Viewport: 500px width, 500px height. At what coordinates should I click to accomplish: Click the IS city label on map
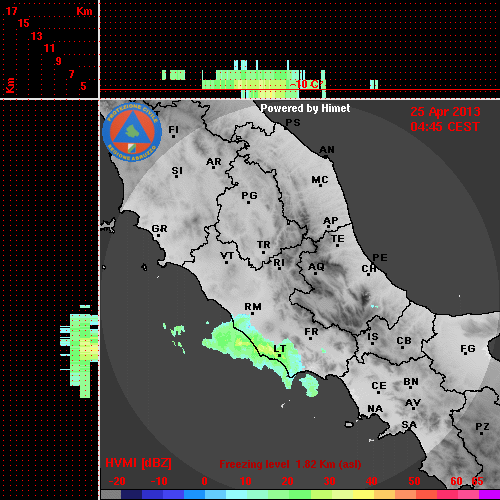click(373, 337)
